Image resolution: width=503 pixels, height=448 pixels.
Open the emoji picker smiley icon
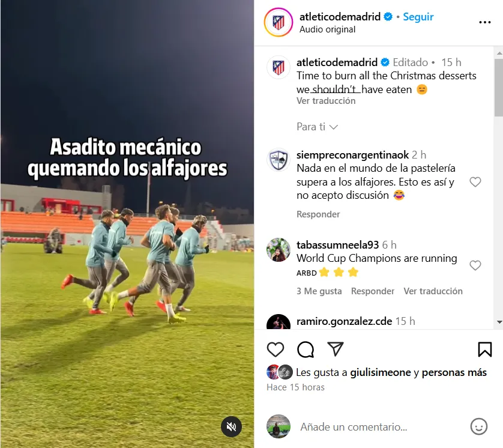click(478, 426)
